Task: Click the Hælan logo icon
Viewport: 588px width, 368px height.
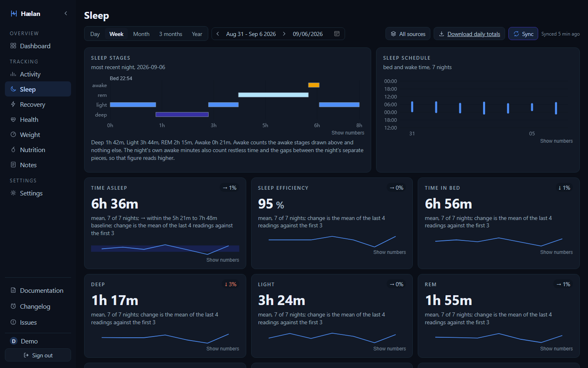Action: [x=14, y=13]
